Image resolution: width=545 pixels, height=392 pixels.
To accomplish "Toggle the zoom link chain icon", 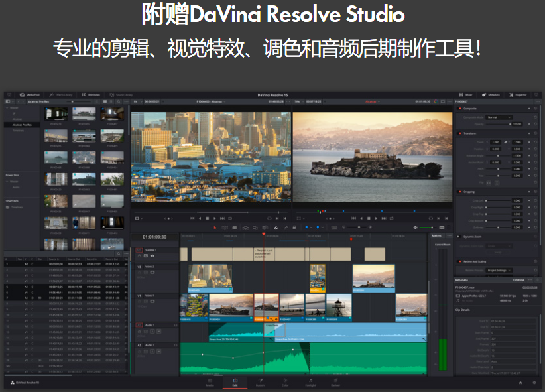I will (505, 142).
